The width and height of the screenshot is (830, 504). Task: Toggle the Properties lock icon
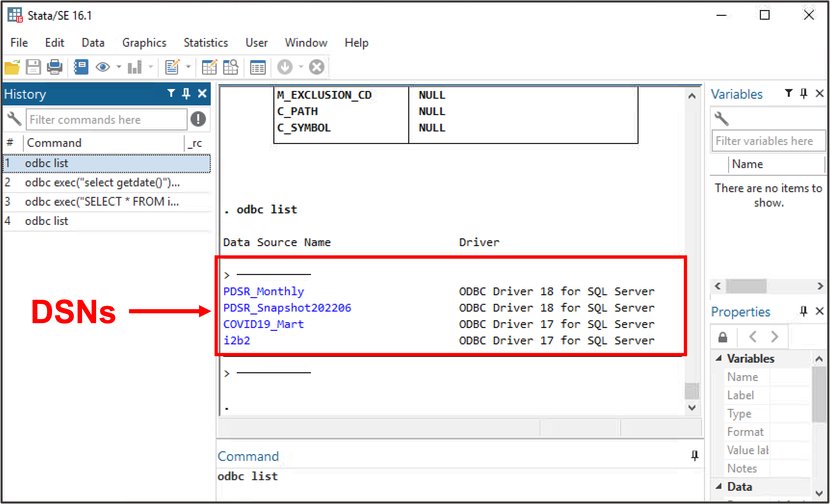click(x=723, y=337)
